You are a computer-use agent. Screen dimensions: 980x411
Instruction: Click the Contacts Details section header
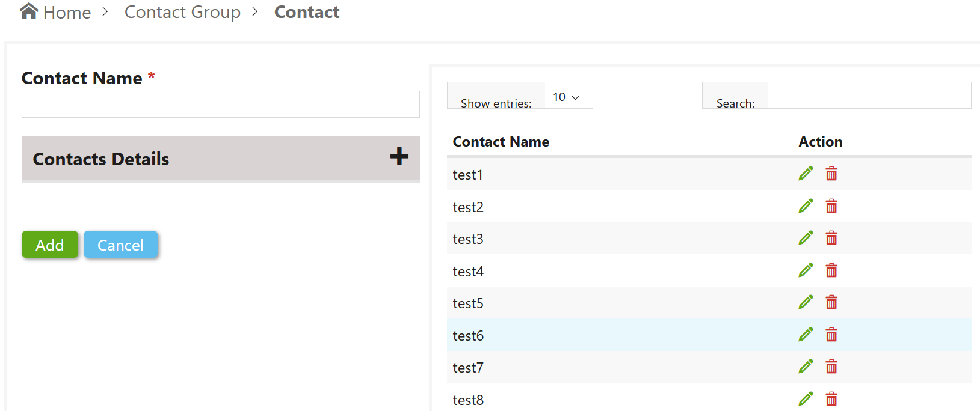pos(220,158)
